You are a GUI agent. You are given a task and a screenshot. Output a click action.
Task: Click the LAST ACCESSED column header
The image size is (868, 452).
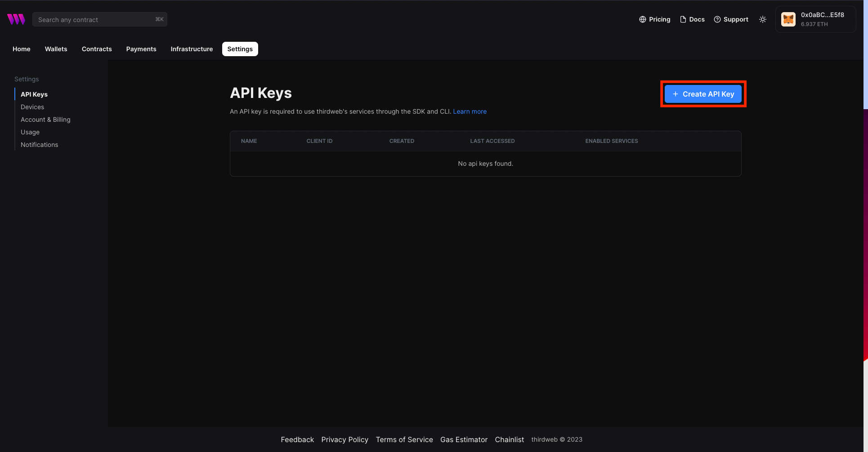pyautogui.click(x=492, y=141)
